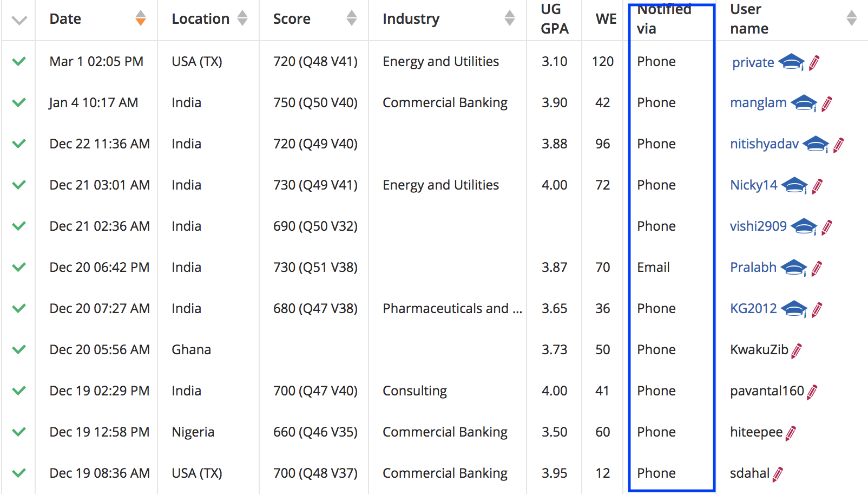Click the green checkmark on the Nigeria row
868x494 pixels.
click(18, 432)
